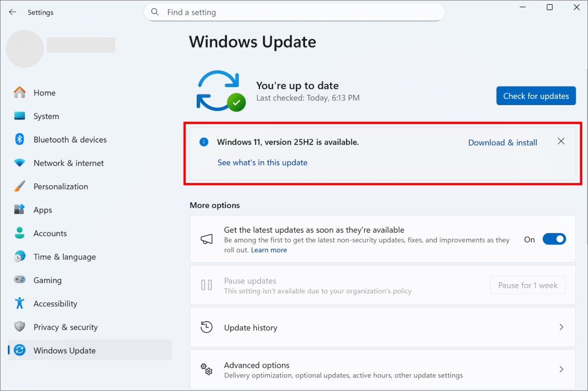Click the Learn more link
This screenshot has width=588, height=391.
pos(269,250)
